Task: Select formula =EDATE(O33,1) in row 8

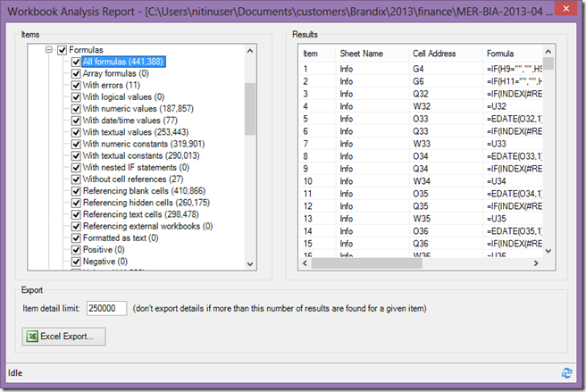Action: coord(515,156)
